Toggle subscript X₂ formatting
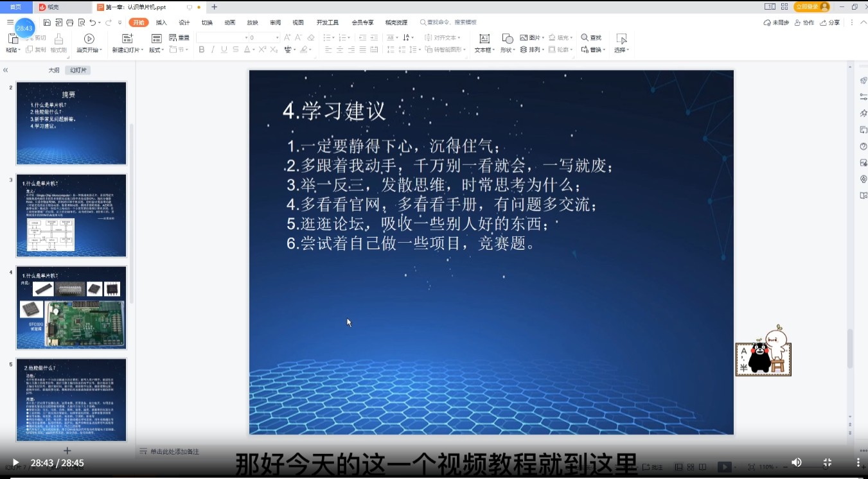 [273, 49]
